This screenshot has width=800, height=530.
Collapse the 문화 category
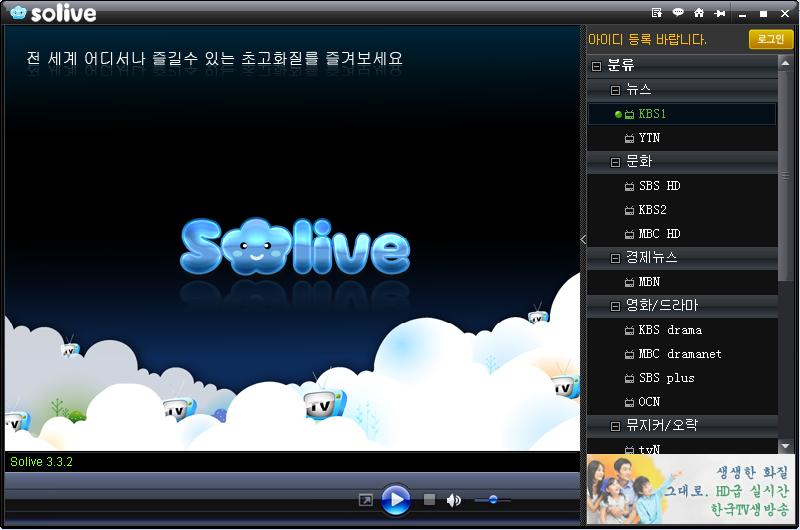pos(615,162)
